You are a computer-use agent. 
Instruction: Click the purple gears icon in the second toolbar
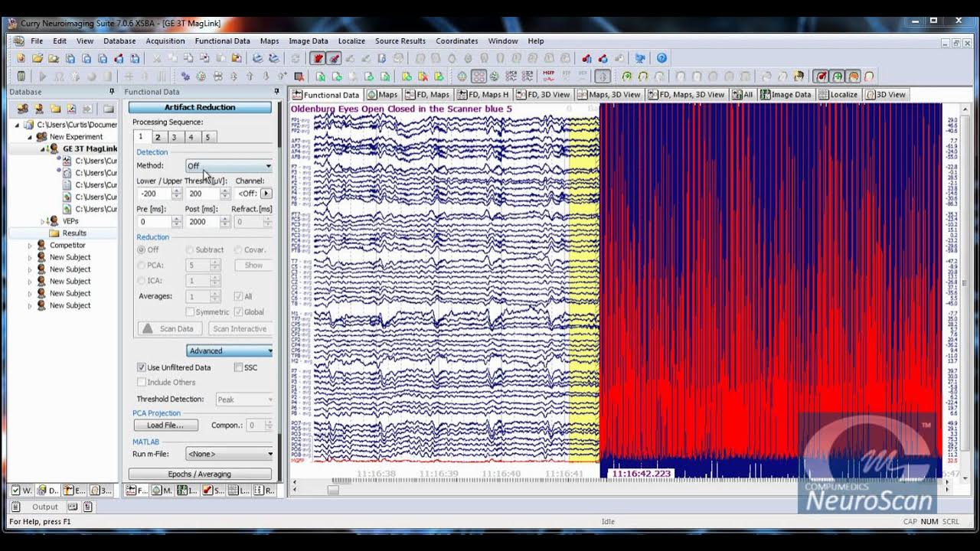click(x=185, y=76)
